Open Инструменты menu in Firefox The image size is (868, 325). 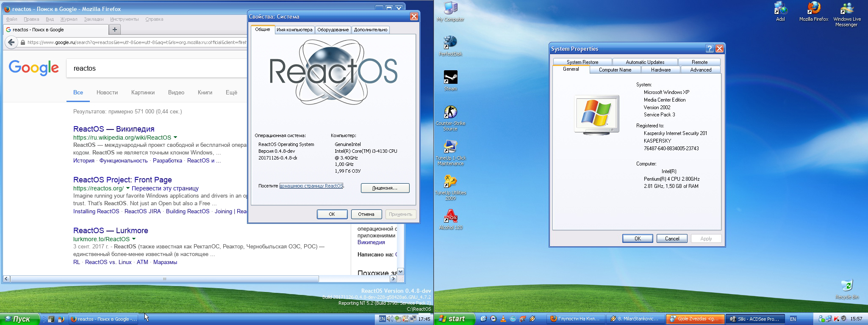pos(125,19)
